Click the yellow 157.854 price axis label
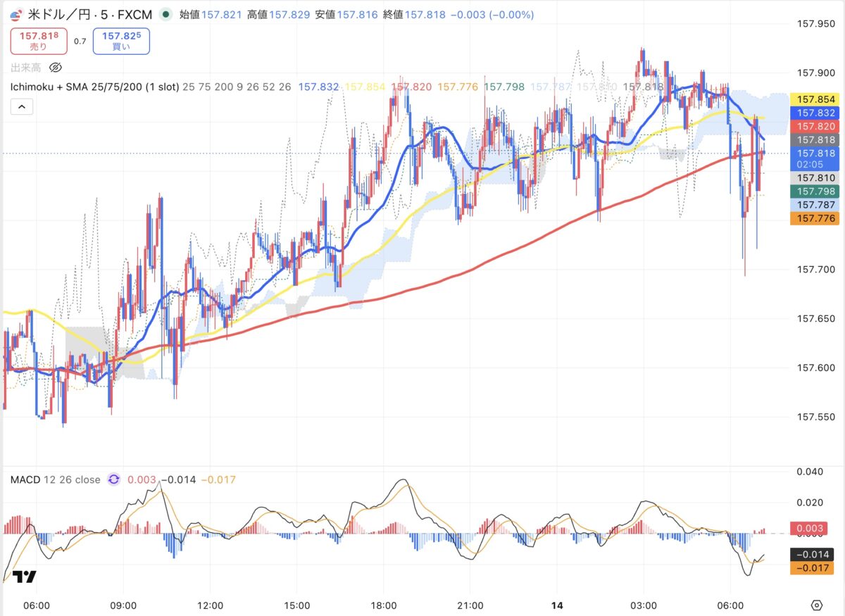This screenshot has width=845, height=616. pyautogui.click(x=815, y=100)
